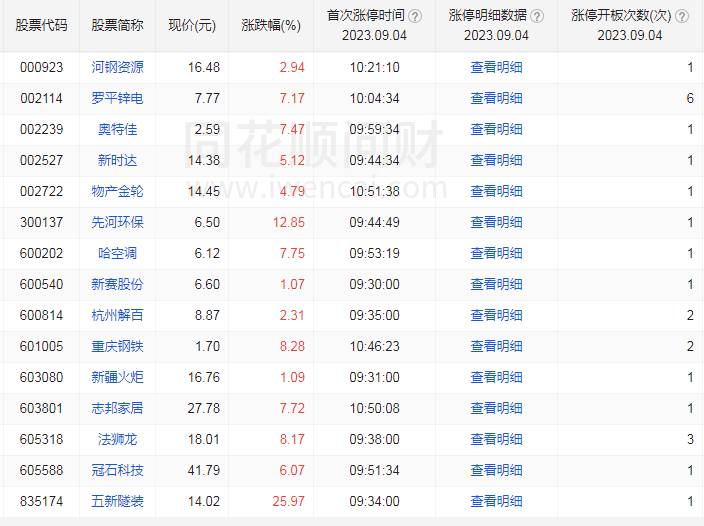Screen dimensions: 704x526
Task: View 查看明细 for 罗平锌电 row
Action: point(497,98)
